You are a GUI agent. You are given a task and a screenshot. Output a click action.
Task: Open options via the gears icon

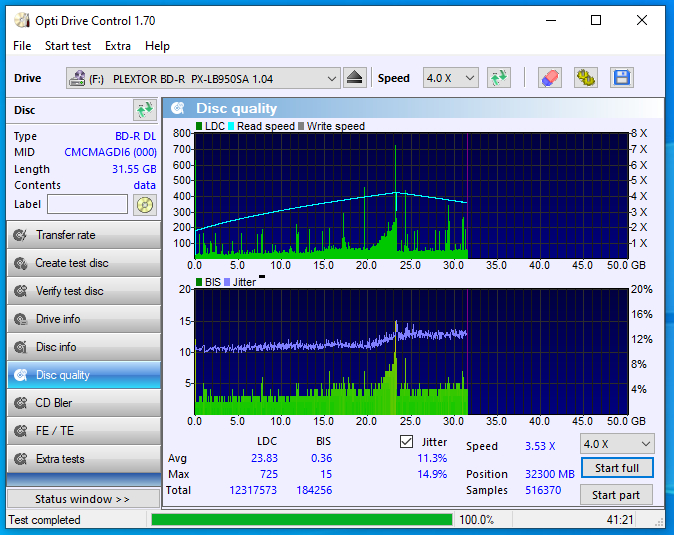(585, 78)
